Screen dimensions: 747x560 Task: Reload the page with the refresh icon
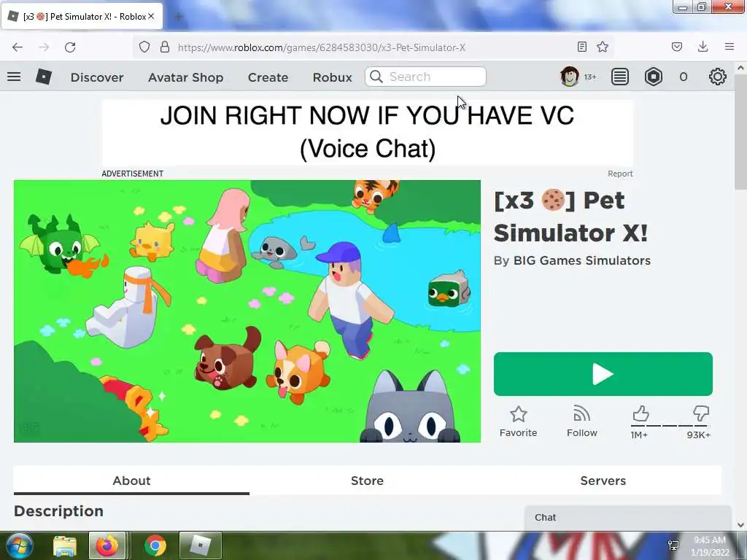click(70, 47)
